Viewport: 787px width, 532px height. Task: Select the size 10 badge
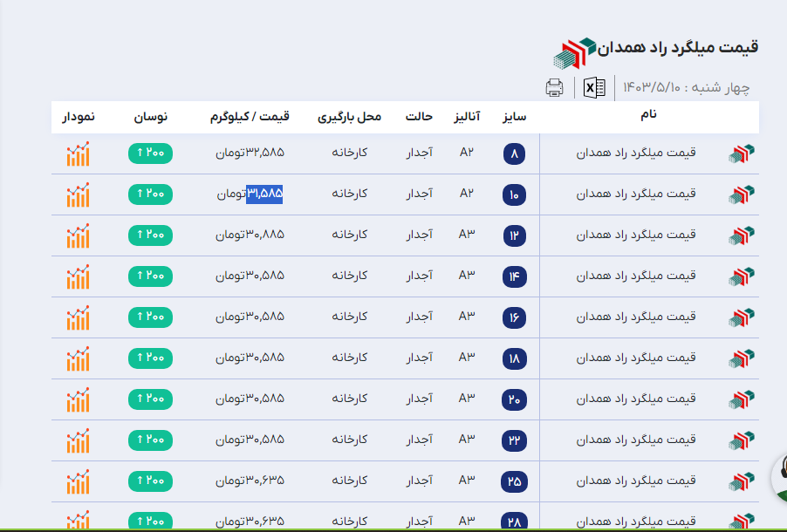[x=514, y=195]
